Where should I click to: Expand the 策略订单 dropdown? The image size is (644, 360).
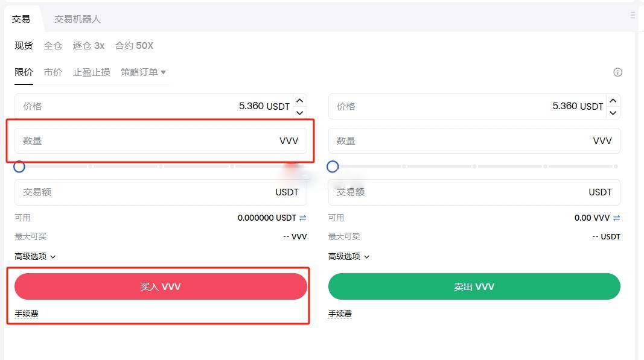143,72
